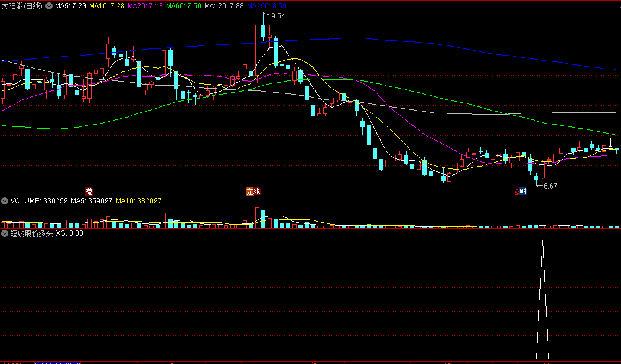Click the 涨 event marker icon
621x364 pixels.
point(256,191)
